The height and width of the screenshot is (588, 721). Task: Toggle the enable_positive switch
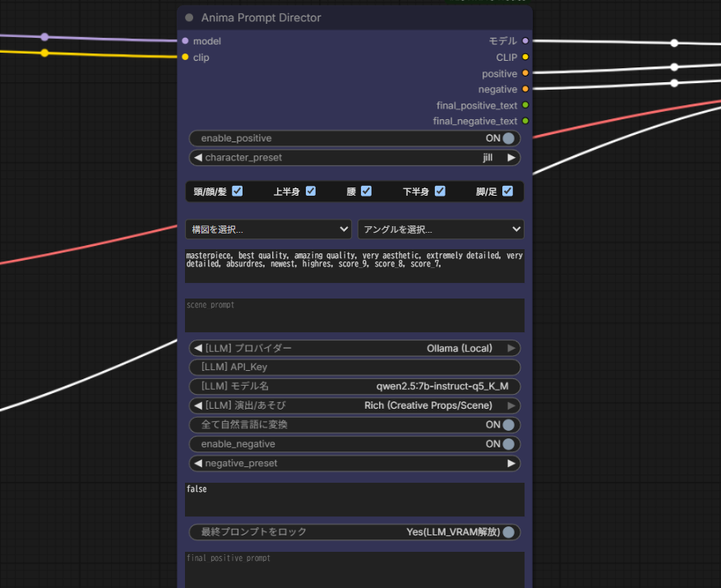click(x=354, y=138)
